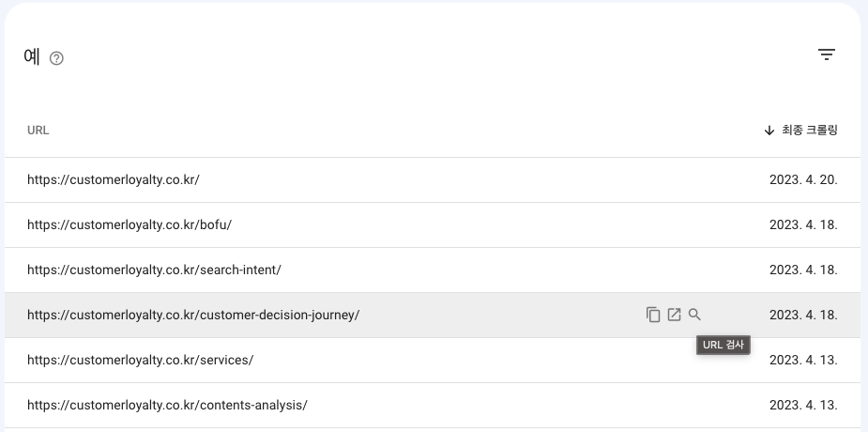Open the filter icon at top right

click(x=826, y=54)
